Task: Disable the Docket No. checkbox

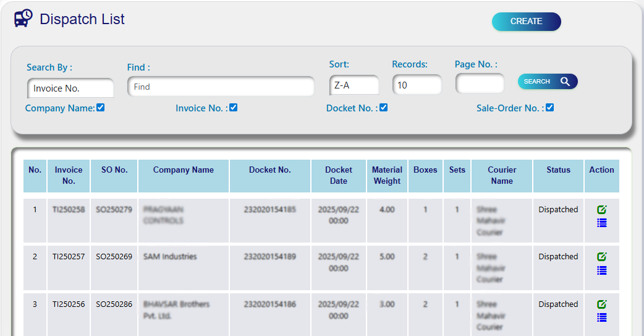Action: 383,108
